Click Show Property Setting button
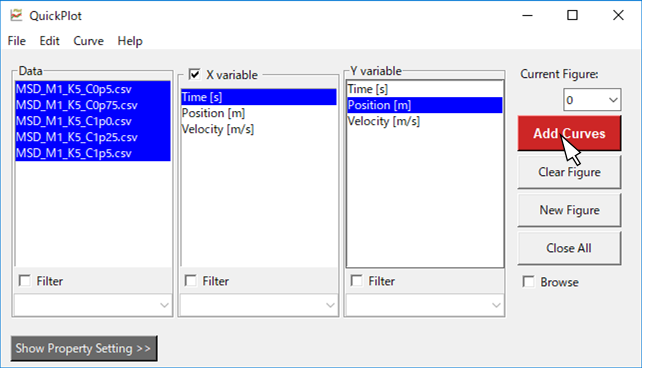The width and height of the screenshot is (651, 376). (84, 348)
